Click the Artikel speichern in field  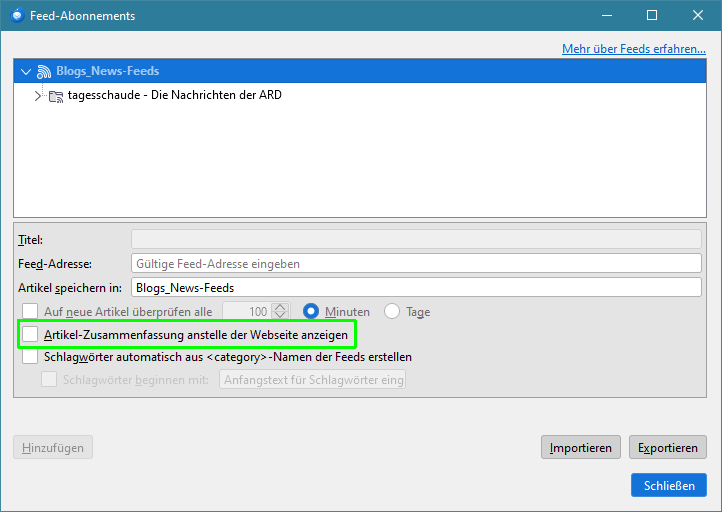click(x=416, y=287)
